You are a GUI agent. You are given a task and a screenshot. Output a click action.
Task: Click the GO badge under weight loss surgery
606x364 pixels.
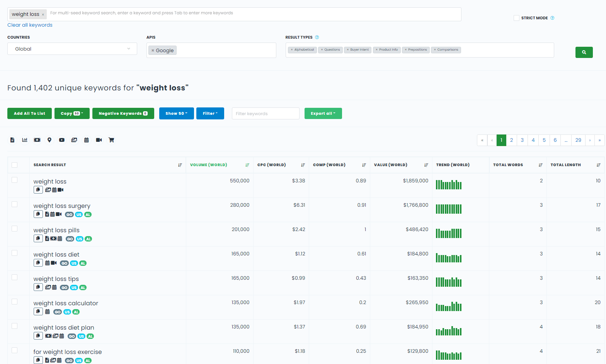pos(69,214)
